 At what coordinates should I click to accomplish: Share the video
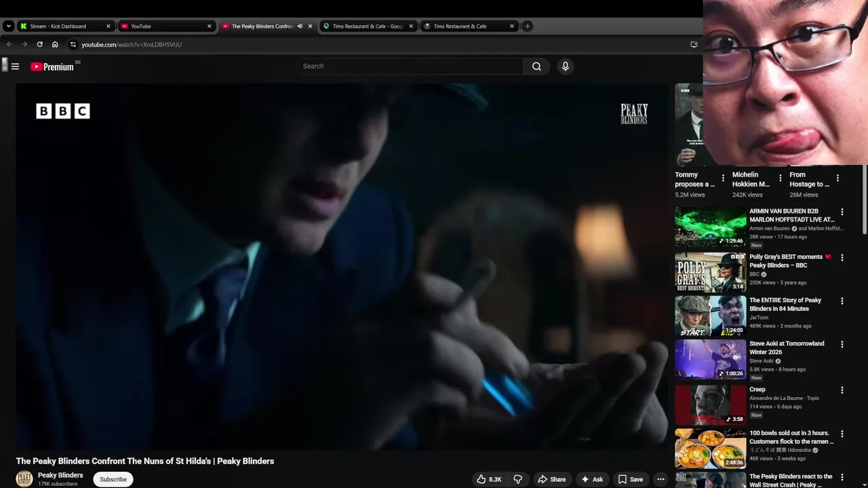551,479
